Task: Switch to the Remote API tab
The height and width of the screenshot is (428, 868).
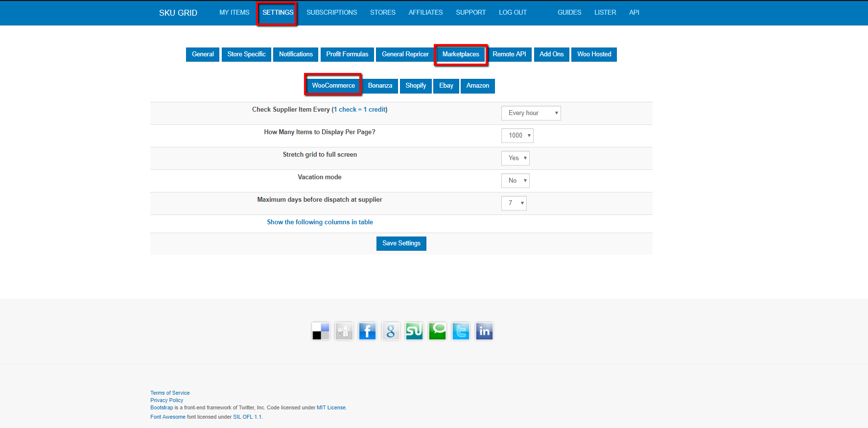Action: pos(509,54)
